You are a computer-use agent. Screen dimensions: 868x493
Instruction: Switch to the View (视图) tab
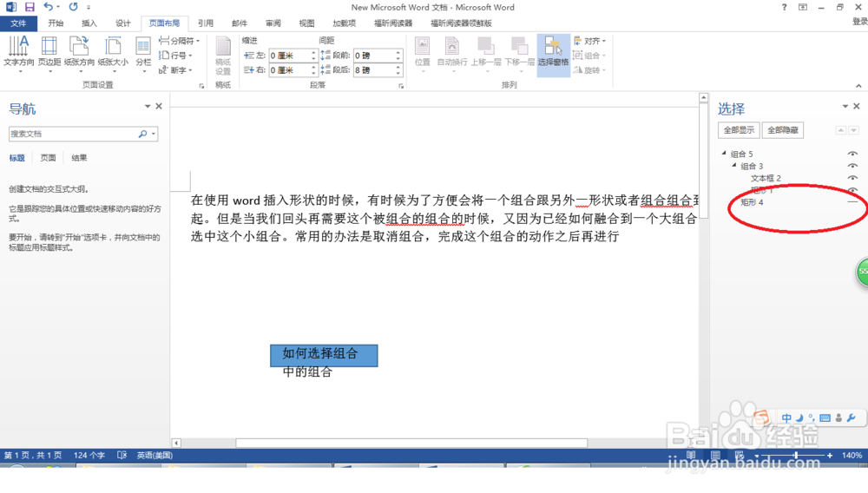pyautogui.click(x=306, y=23)
